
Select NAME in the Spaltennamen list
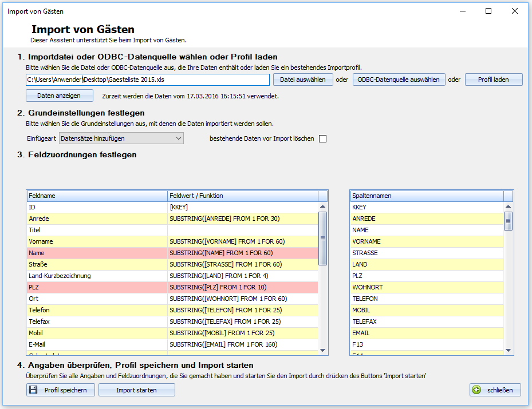(427, 230)
